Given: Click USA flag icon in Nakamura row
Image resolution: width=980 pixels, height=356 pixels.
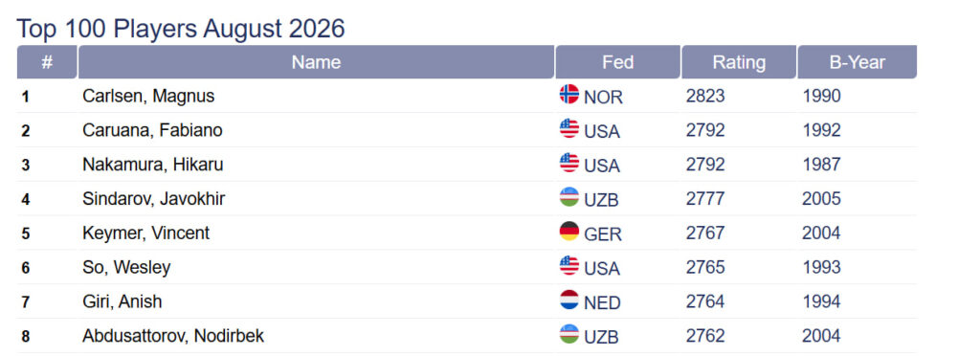Looking at the screenshot, I should [x=568, y=163].
